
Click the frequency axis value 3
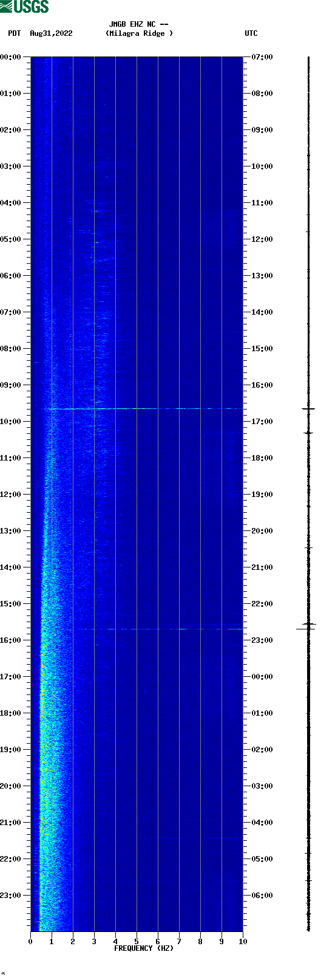pos(94,942)
